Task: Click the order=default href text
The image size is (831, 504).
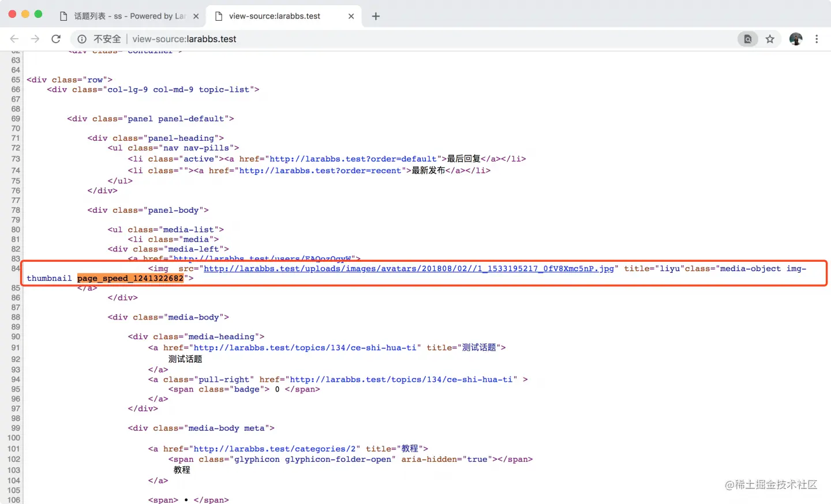Action: pos(353,159)
